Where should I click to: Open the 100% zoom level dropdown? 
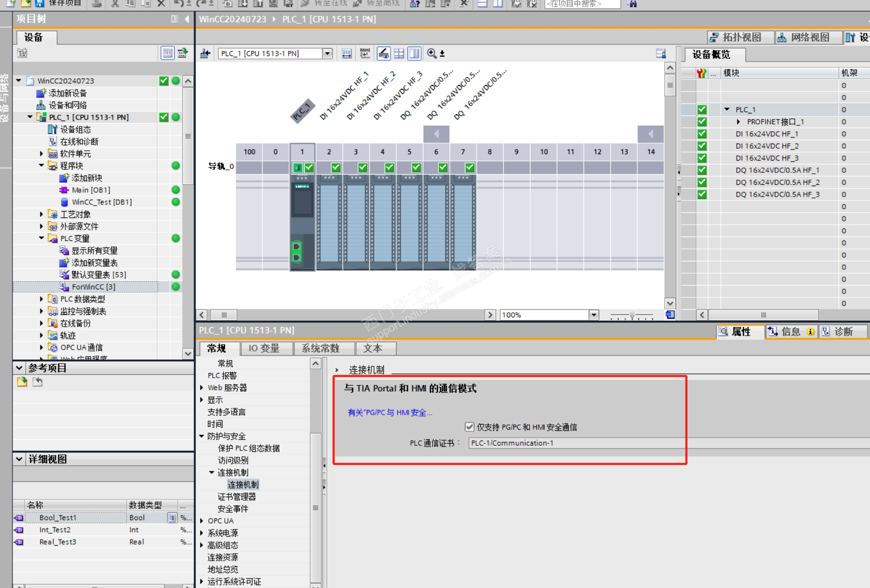point(594,315)
